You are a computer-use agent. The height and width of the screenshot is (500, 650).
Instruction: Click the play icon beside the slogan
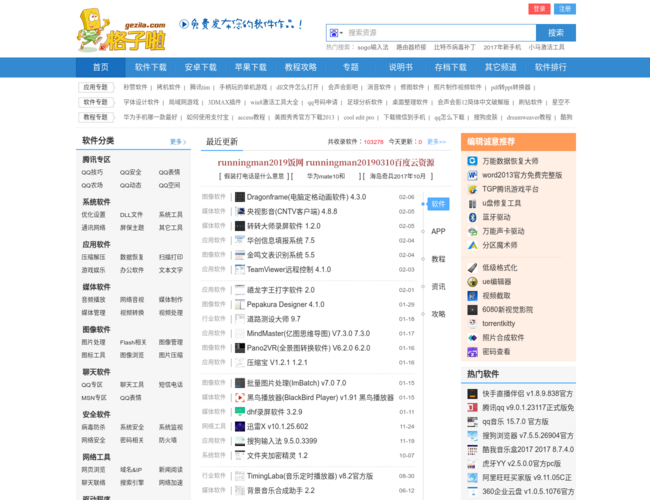(184, 24)
